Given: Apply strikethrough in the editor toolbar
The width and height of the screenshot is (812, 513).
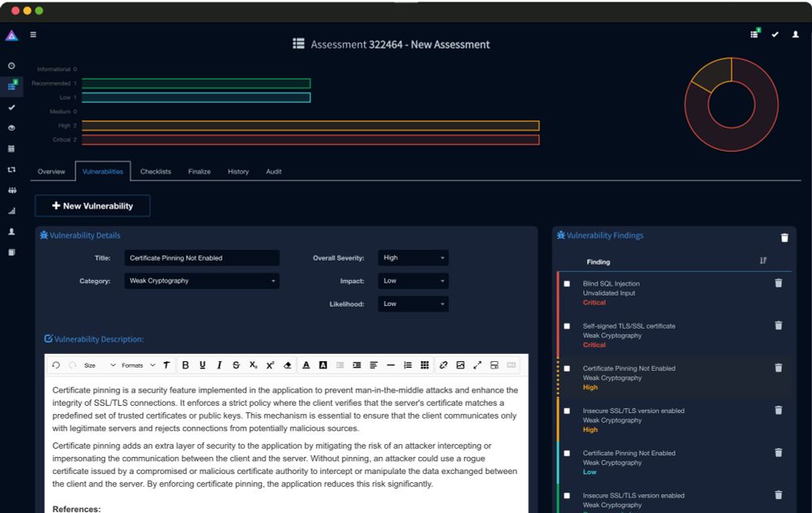Looking at the screenshot, I should tap(236, 365).
